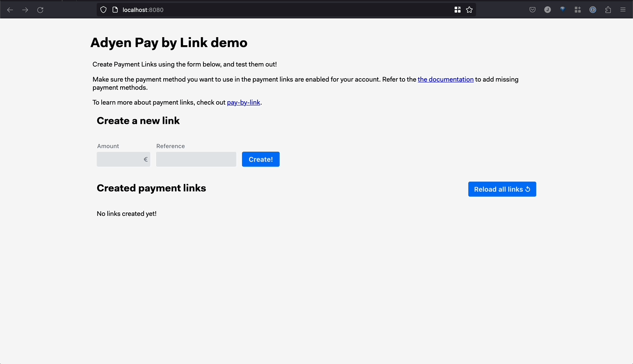Click the Amount label
Image resolution: width=633 pixels, height=364 pixels.
click(108, 146)
